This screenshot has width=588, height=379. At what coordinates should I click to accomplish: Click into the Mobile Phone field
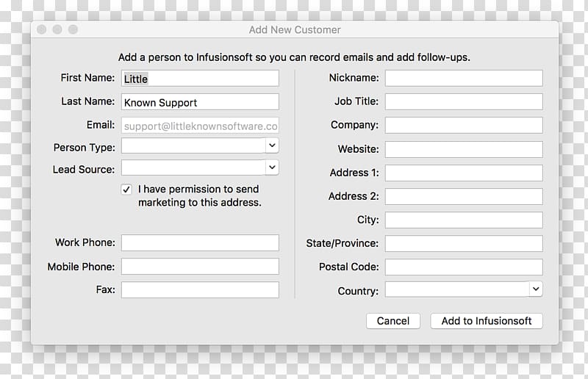(200, 267)
